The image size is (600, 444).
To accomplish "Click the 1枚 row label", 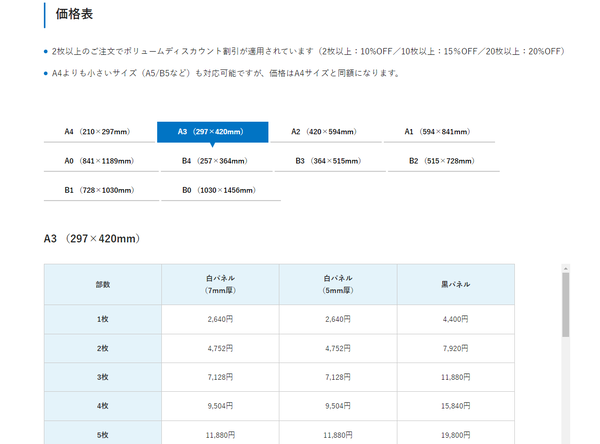I will tap(103, 319).
